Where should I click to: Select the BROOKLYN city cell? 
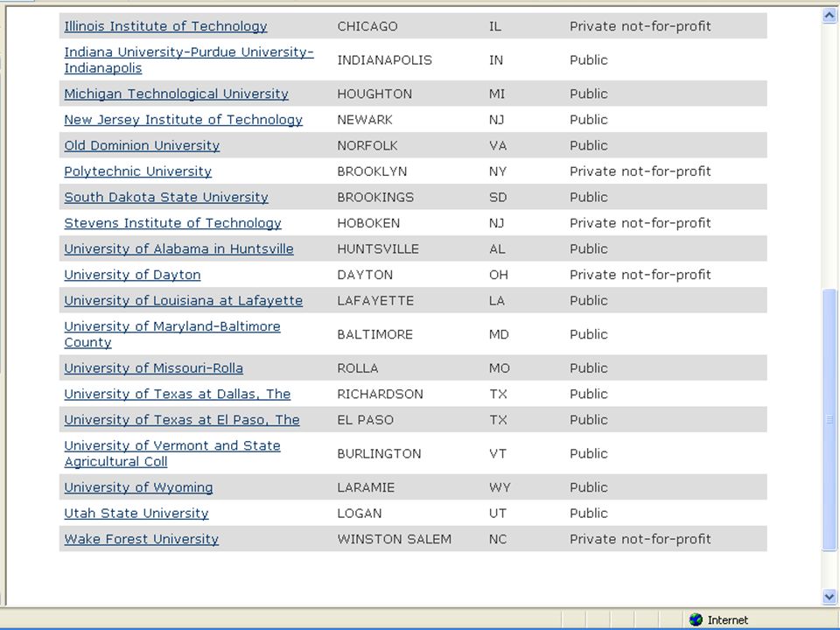click(372, 171)
